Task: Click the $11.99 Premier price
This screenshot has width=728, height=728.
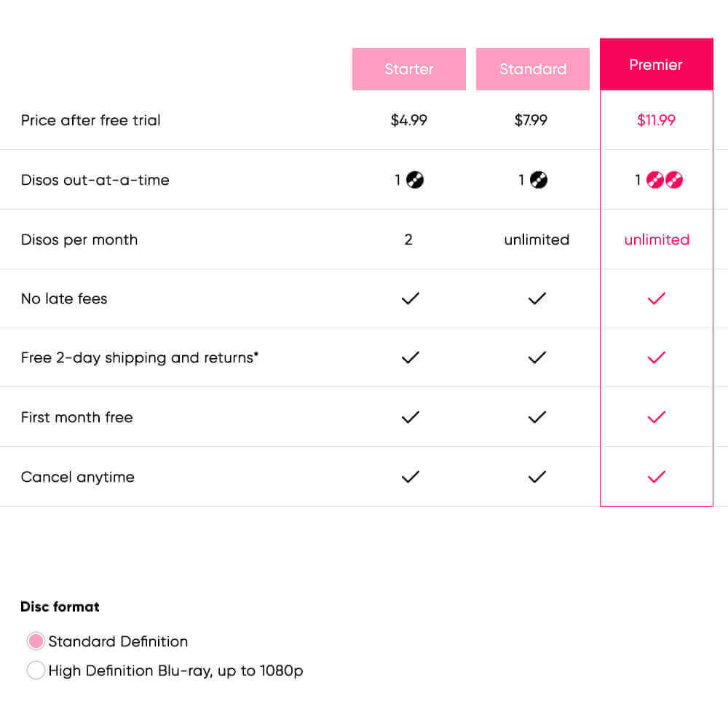Action: (x=656, y=120)
